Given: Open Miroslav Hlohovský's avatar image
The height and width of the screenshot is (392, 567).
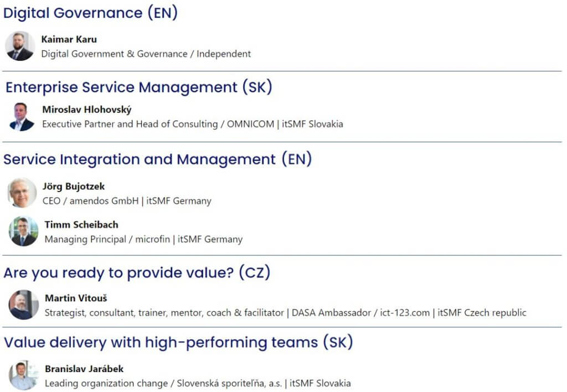Looking at the screenshot, I should click(x=22, y=116).
